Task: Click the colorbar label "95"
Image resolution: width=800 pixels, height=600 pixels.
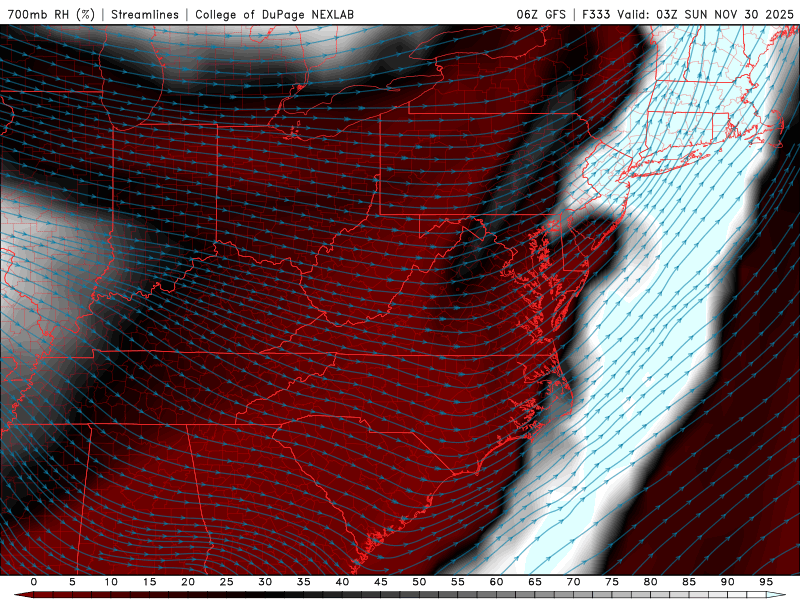Action: click(766, 582)
